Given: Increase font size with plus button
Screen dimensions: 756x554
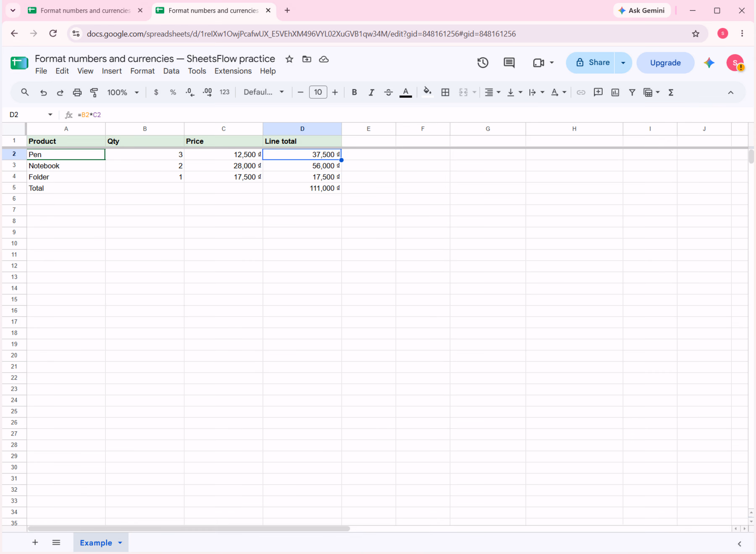Looking at the screenshot, I should point(335,92).
